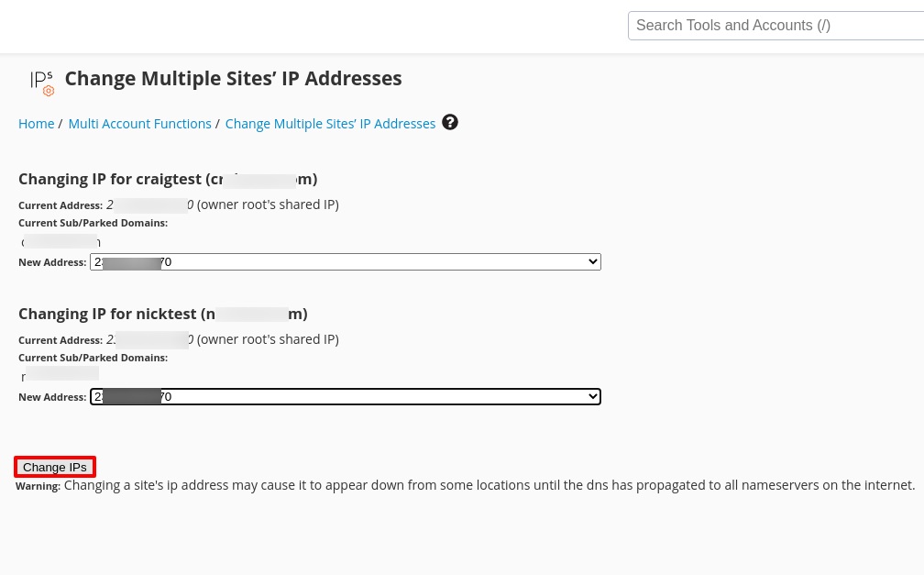The image size is (924, 575).
Task: Click the Change Multiple Sites' IP Addresses breadcrumb
Action: click(330, 124)
